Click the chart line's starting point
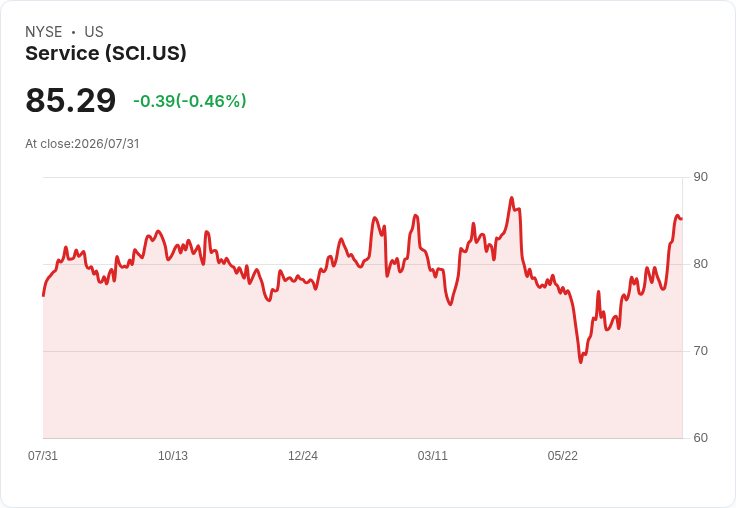This screenshot has width=736, height=508. [44, 295]
